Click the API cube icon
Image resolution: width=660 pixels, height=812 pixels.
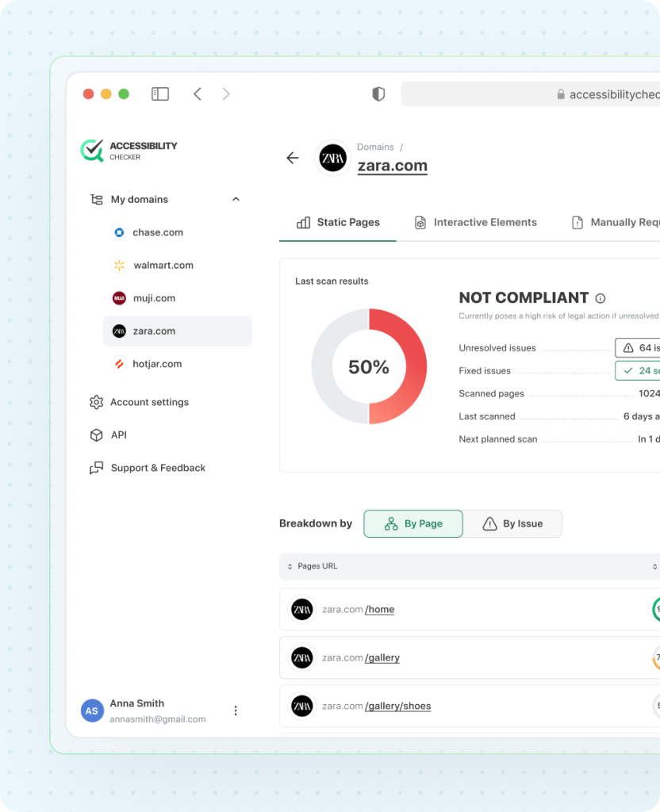[96, 435]
